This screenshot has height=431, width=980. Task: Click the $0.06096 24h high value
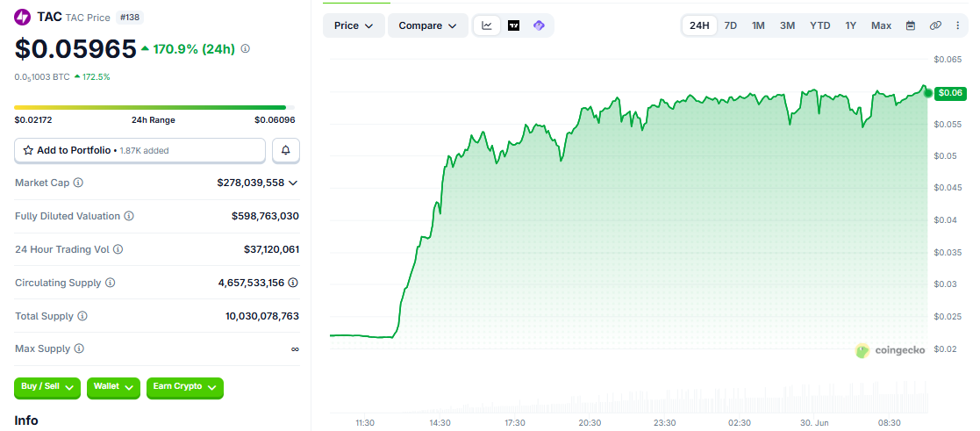tap(275, 120)
